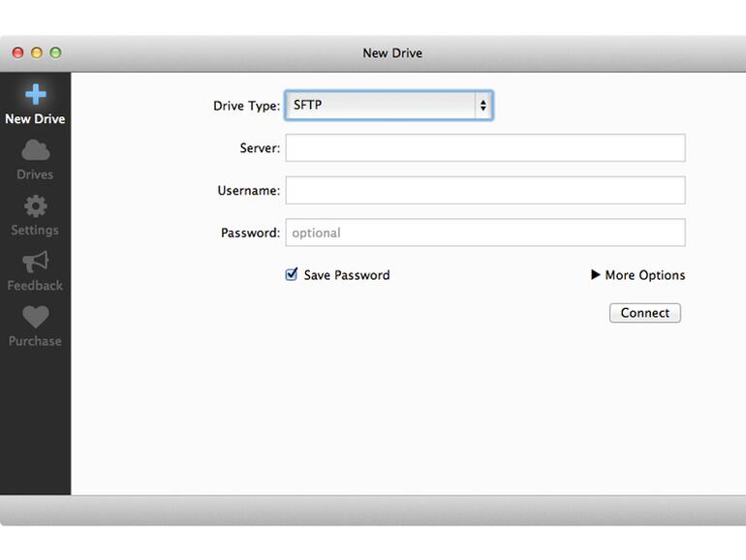Open the Feedback megaphone icon

[36, 262]
